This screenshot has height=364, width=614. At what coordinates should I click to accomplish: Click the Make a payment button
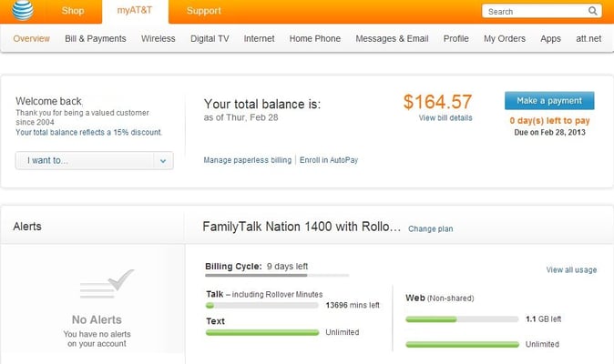(x=549, y=101)
